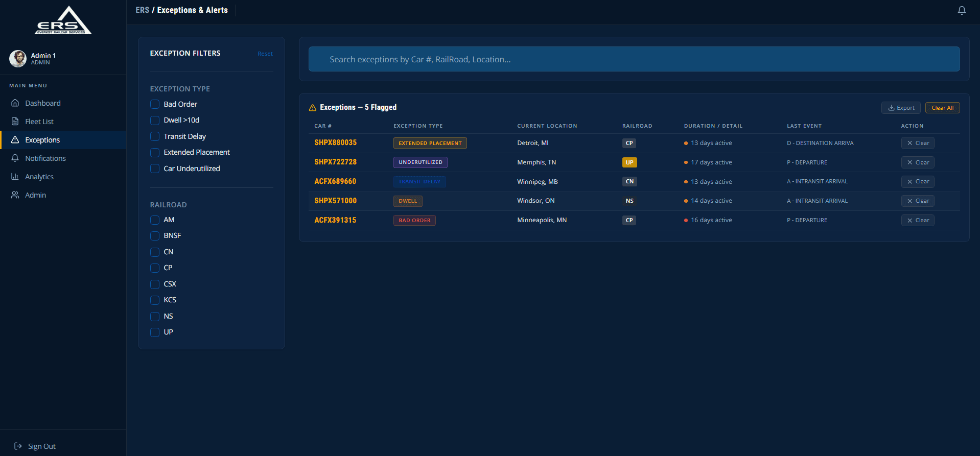Screen dimensions: 980x456
Task: Click the ERS breadcrumb link
Action: 143,10
